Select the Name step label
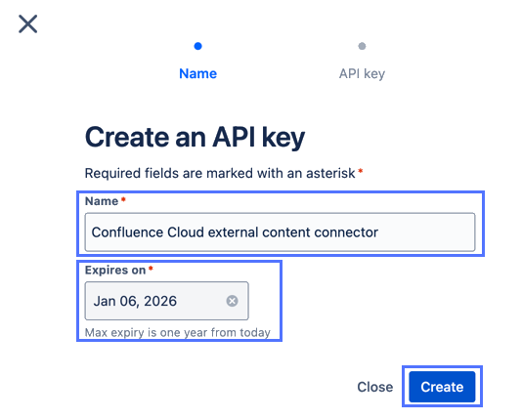 197,73
